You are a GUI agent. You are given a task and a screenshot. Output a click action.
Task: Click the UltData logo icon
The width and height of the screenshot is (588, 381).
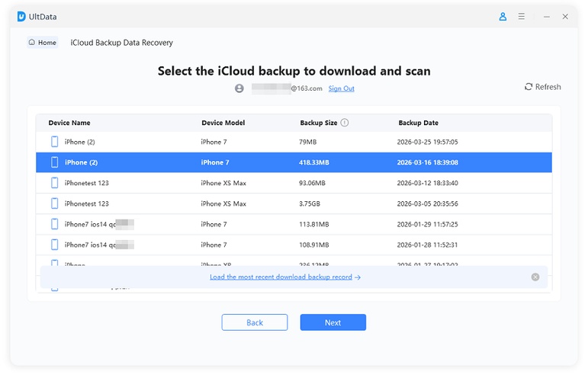[x=21, y=17]
